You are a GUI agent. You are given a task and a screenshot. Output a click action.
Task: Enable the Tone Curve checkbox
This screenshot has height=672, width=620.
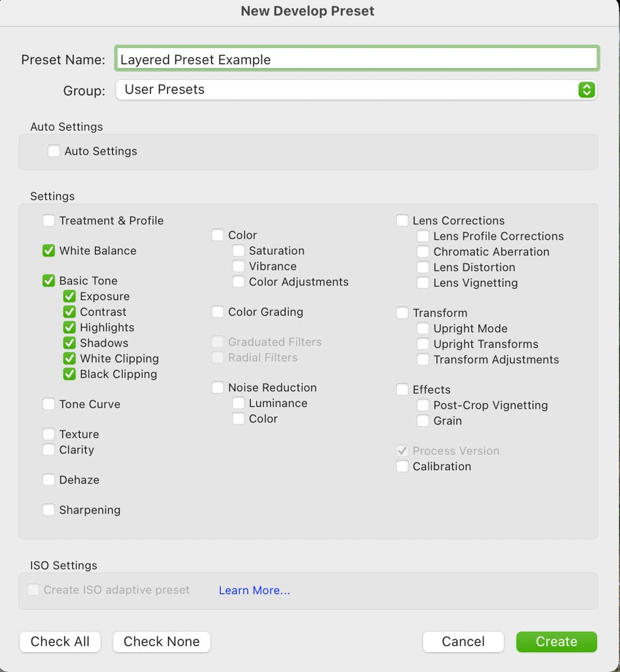pos(49,404)
